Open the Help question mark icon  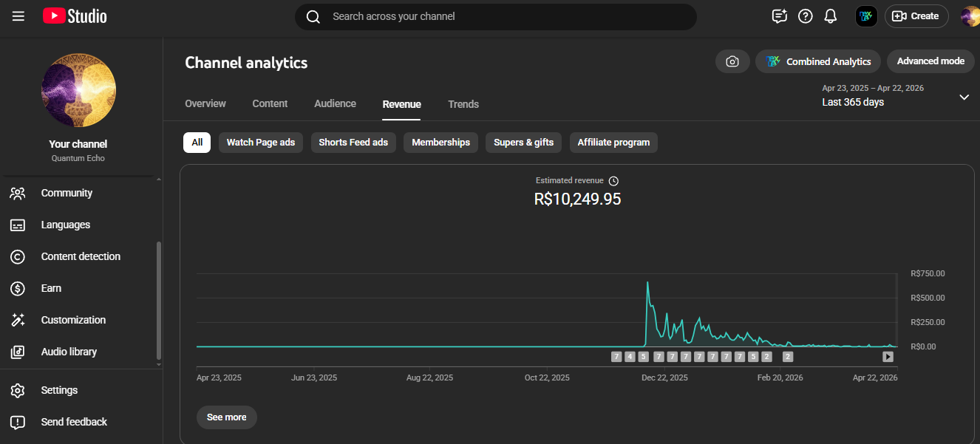[806, 16]
